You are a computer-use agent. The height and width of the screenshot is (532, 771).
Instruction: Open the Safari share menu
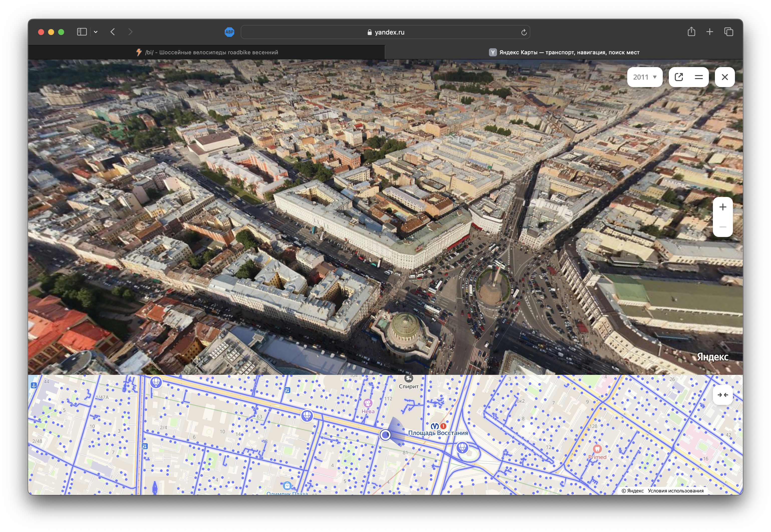tap(691, 32)
